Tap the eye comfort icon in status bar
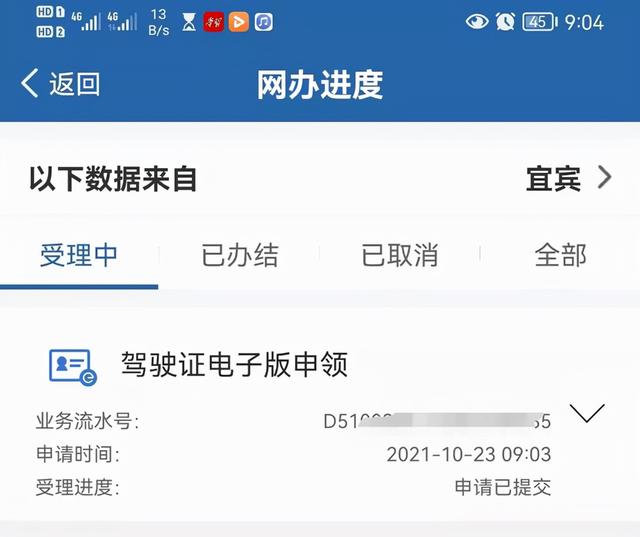The height and width of the screenshot is (537, 640). 477,21
